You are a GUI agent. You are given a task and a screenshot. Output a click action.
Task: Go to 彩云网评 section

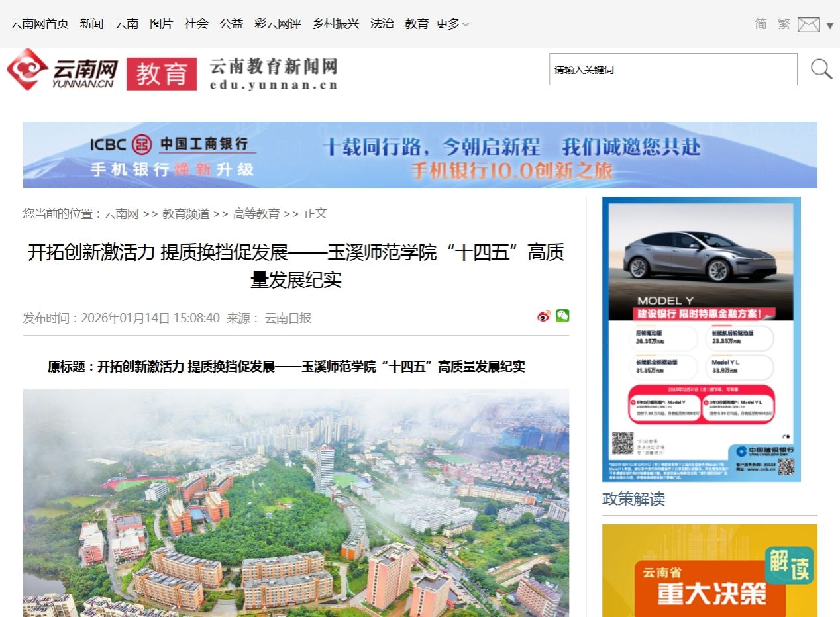[278, 24]
